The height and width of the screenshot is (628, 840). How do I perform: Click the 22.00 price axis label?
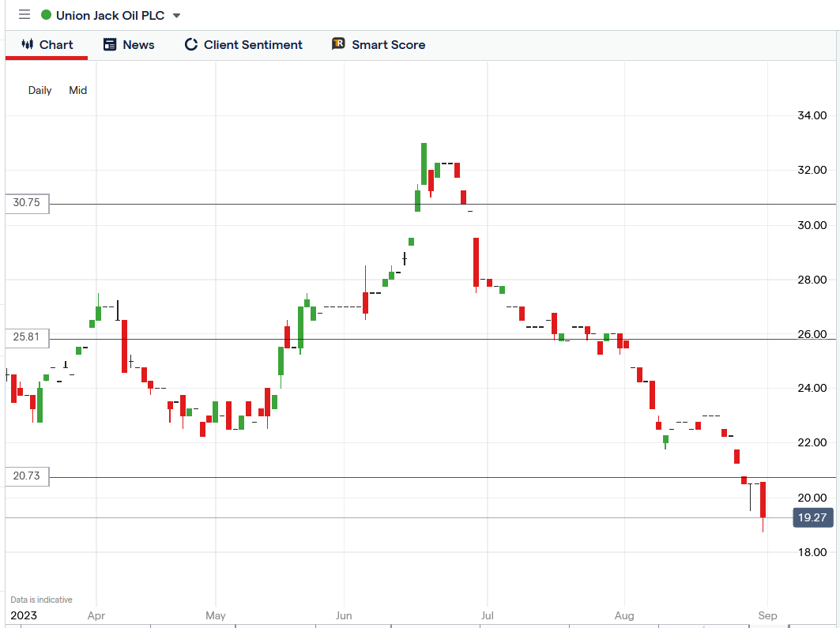tap(812, 442)
